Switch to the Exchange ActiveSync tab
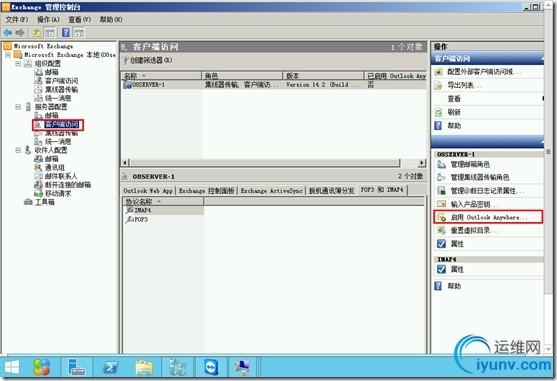The width and height of the screenshot is (557, 381). 272,191
